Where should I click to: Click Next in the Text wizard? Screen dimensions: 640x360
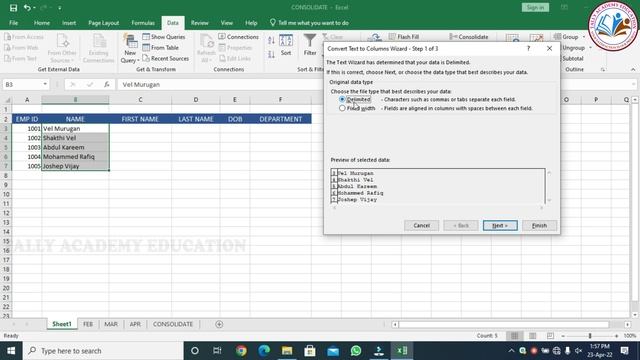[500, 225]
